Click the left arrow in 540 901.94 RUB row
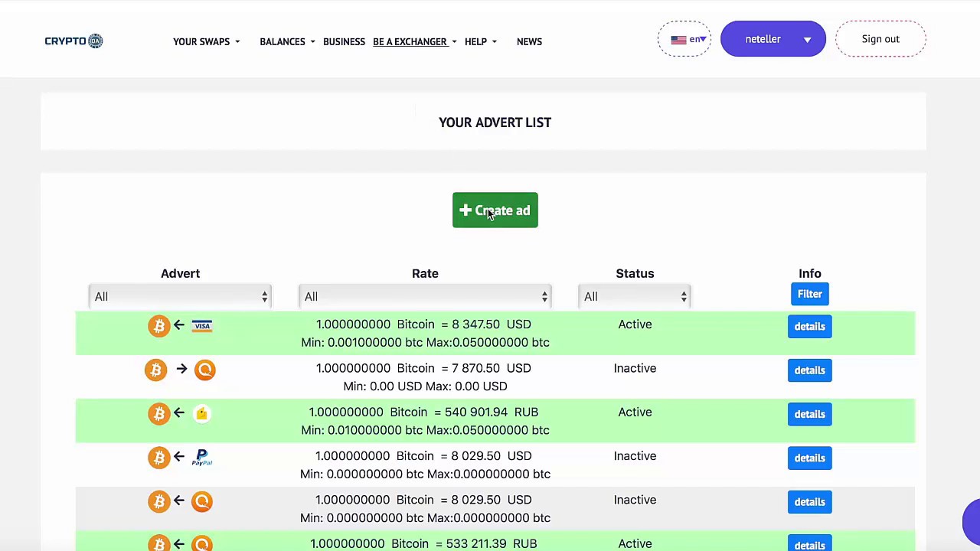Image resolution: width=980 pixels, height=551 pixels. coord(178,413)
